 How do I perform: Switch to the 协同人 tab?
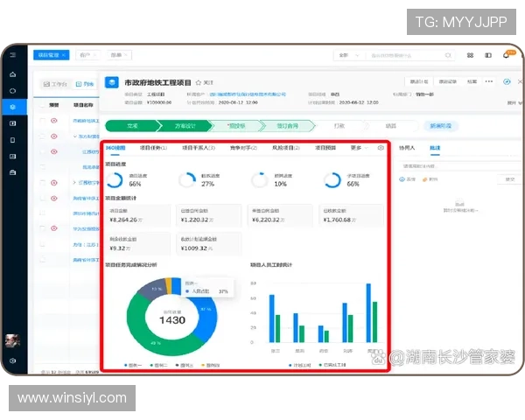click(405, 148)
